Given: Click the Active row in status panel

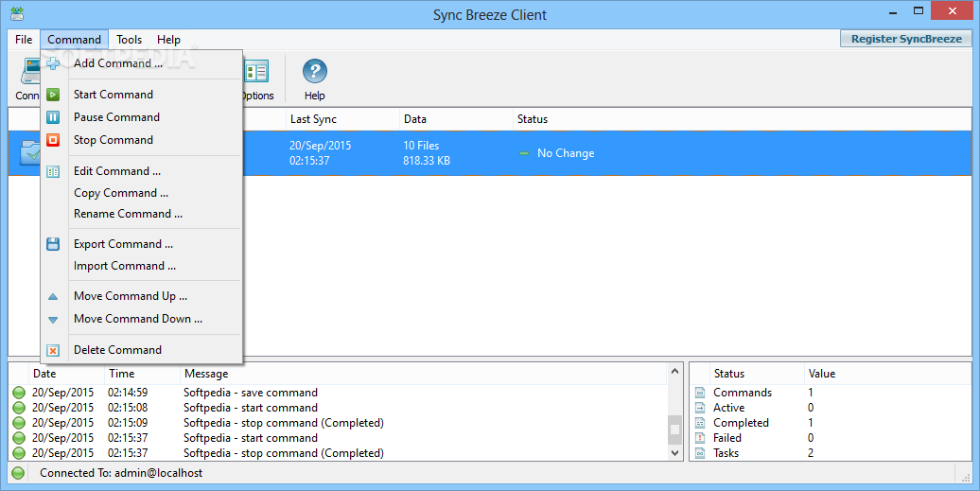Looking at the screenshot, I should 831,408.
